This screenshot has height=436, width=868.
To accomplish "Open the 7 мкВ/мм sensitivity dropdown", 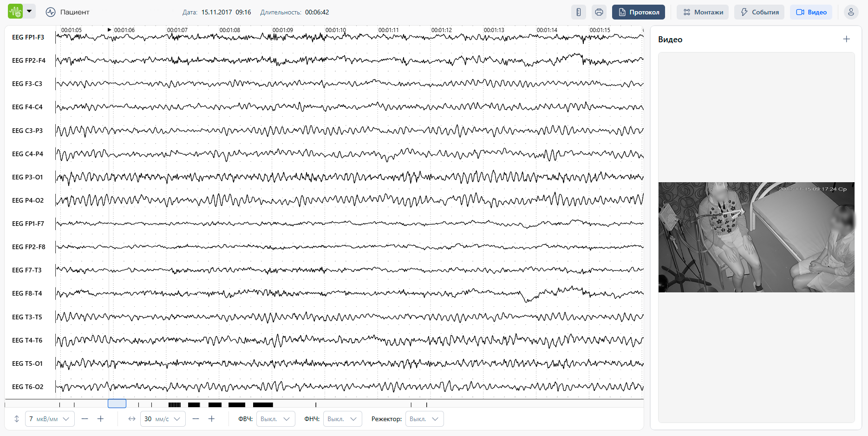I will [50, 419].
